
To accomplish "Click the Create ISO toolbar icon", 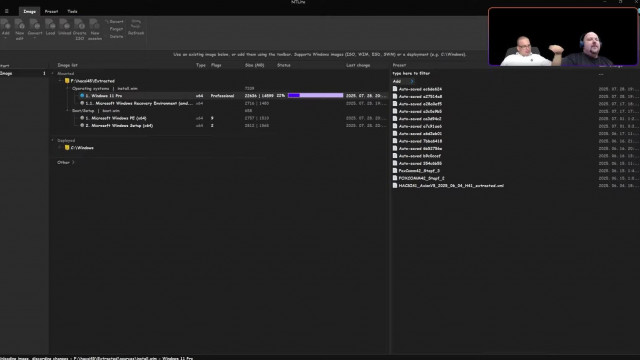I will tap(80, 24).
